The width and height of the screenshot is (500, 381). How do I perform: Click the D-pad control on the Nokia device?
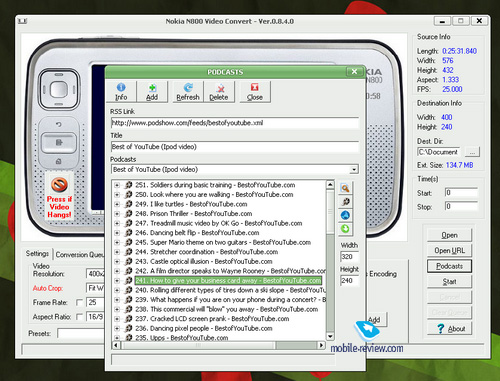(x=59, y=89)
